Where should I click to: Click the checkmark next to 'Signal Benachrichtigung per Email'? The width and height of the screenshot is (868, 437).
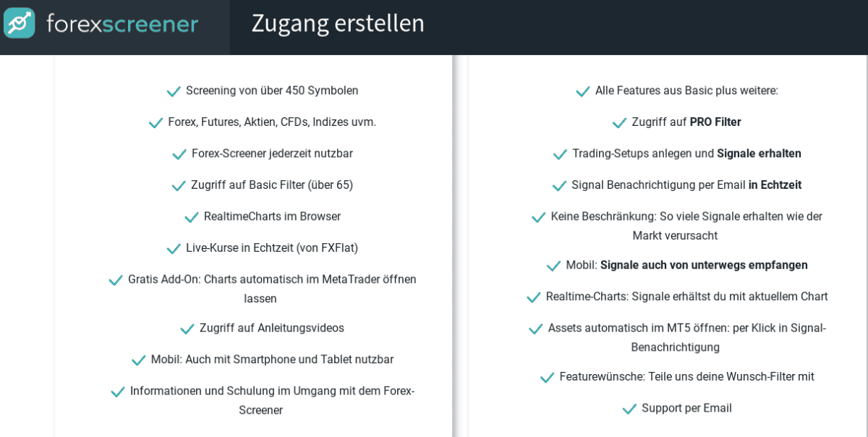(x=559, y=184)
